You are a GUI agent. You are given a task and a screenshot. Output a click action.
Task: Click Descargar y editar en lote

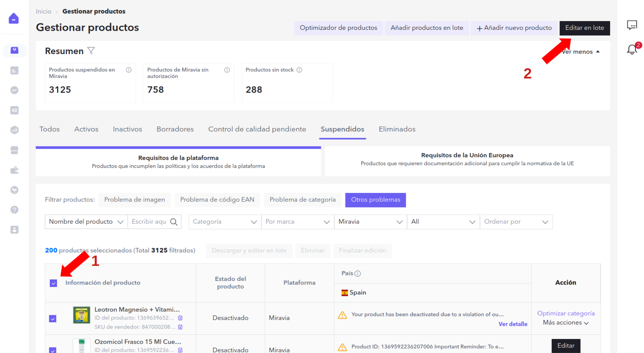pyautogui.click(x=249, y=250)
